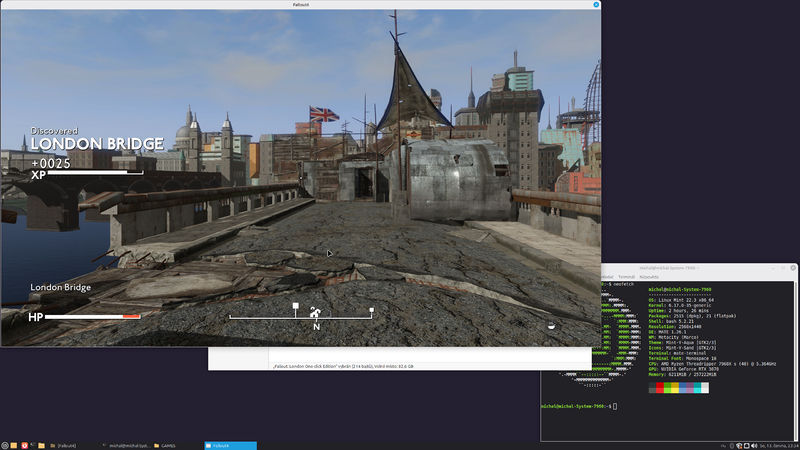Click the XP progress bar
This screenshot has width=800, height=450.
[95, 173]
